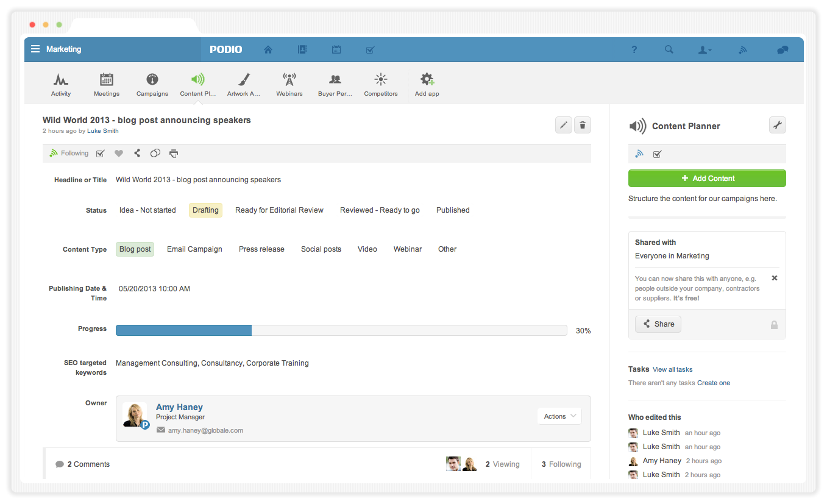Open the Competitors app
Viewport: 827px width, 504px height.
coord(380,84)
